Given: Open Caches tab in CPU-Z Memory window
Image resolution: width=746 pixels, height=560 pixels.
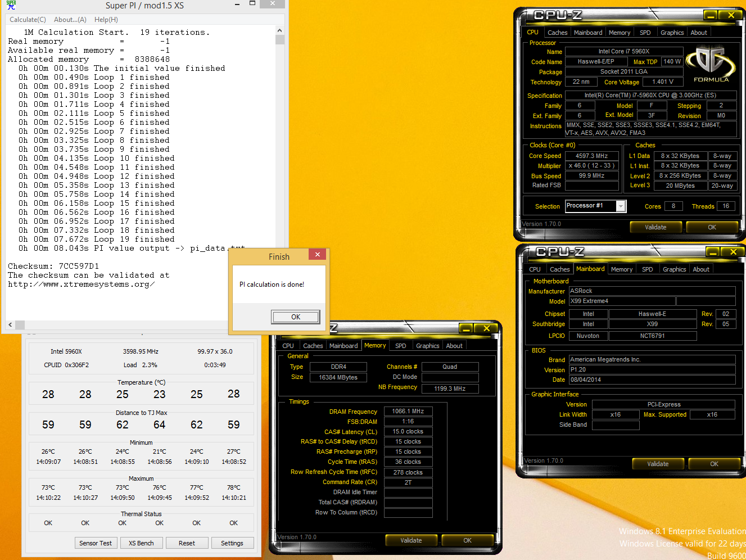Looking at the screenshot, I should [x=313, y=346].
